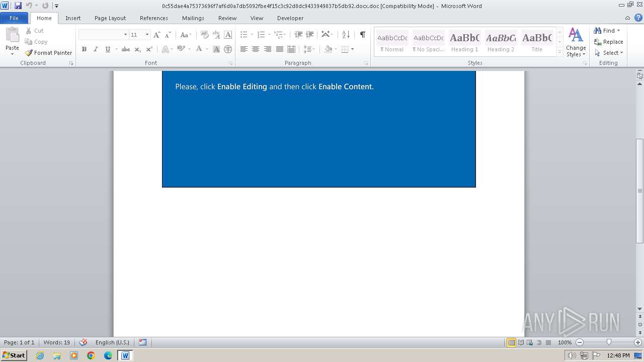Viewport: 644px width, 362px height.
Task: Click the Line Spacing icon
Action: tap(307, 49)
